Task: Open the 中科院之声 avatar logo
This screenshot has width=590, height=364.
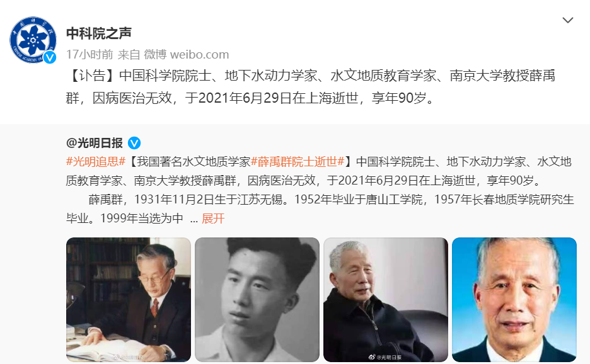Action: (33, 40)
